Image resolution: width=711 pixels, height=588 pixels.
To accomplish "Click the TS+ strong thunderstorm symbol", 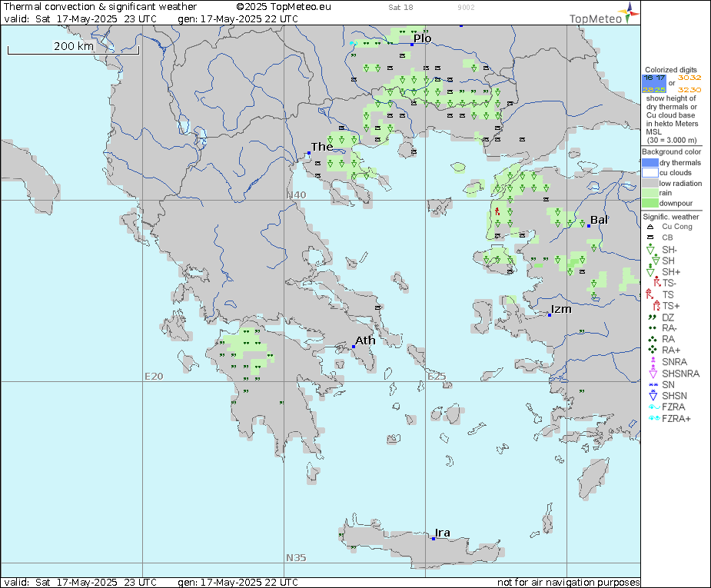I will (x=656, y=305).
